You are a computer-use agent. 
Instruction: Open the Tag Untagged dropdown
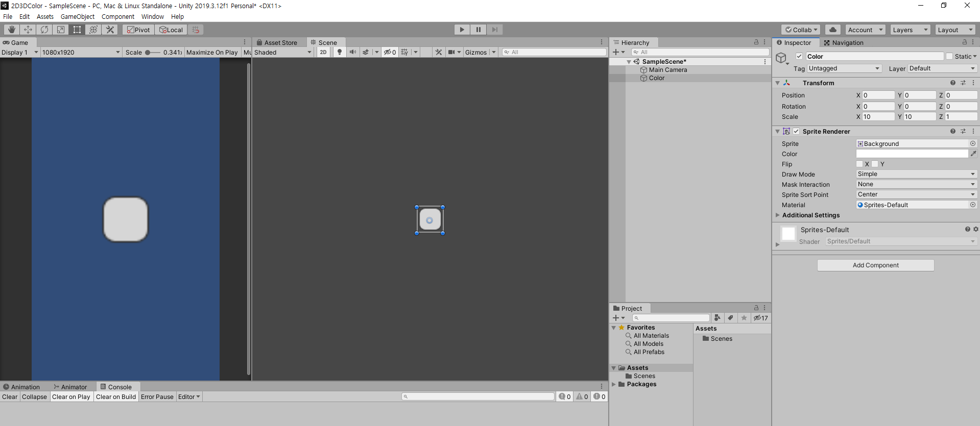844,68
